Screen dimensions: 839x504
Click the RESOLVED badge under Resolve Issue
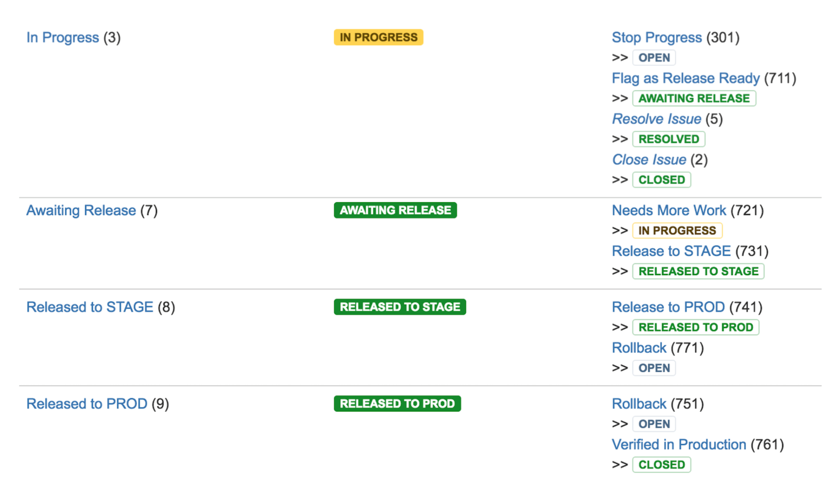point(669,139)
